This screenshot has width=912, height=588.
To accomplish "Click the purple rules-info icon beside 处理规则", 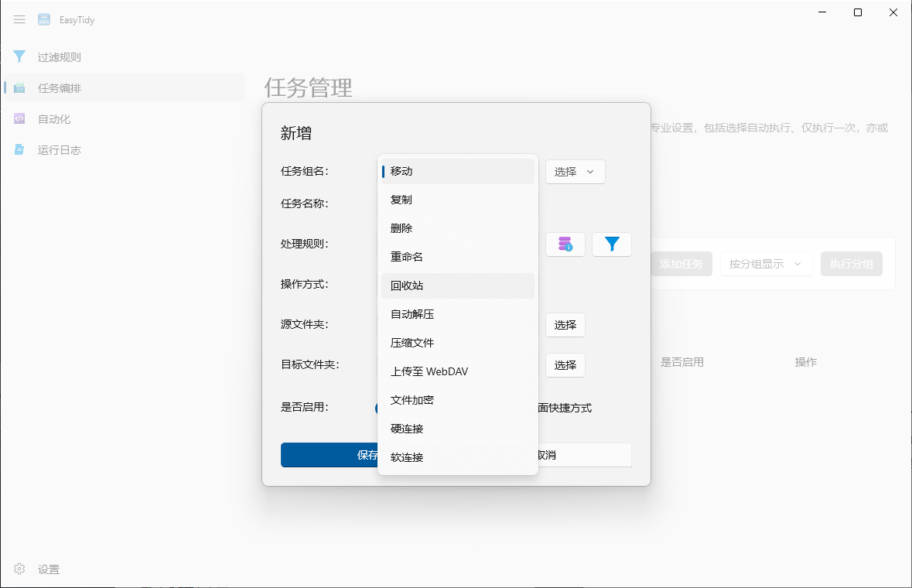I will 565,244.
